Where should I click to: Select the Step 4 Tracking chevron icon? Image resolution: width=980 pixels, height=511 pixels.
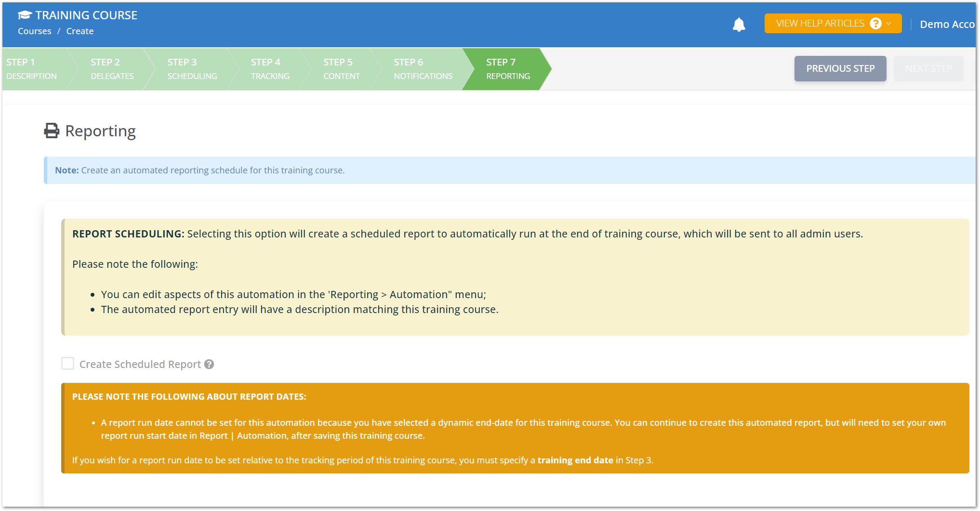(x=270, y=68)
